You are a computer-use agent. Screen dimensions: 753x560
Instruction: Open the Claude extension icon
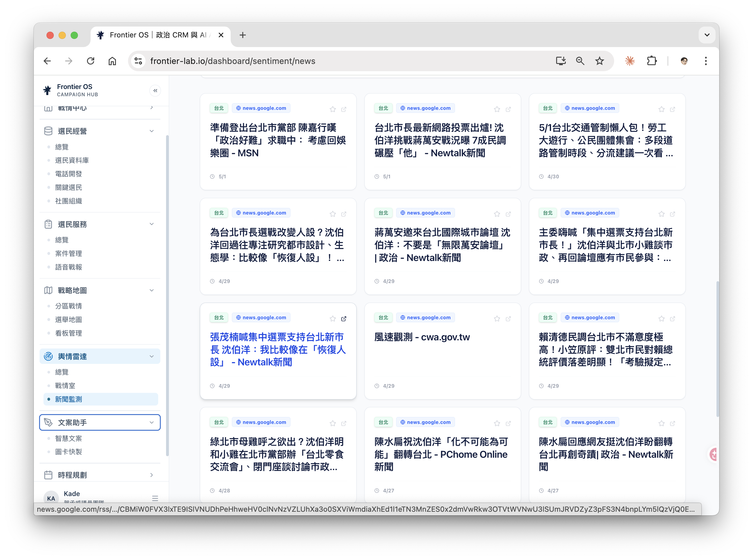click(x=630, y=61)
